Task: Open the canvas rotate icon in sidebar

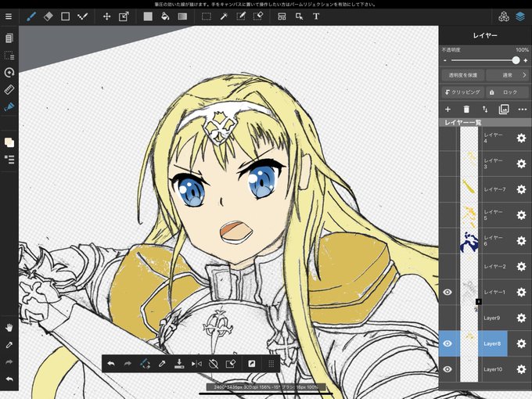Action: pyautogui.click(x=9, y=73)
